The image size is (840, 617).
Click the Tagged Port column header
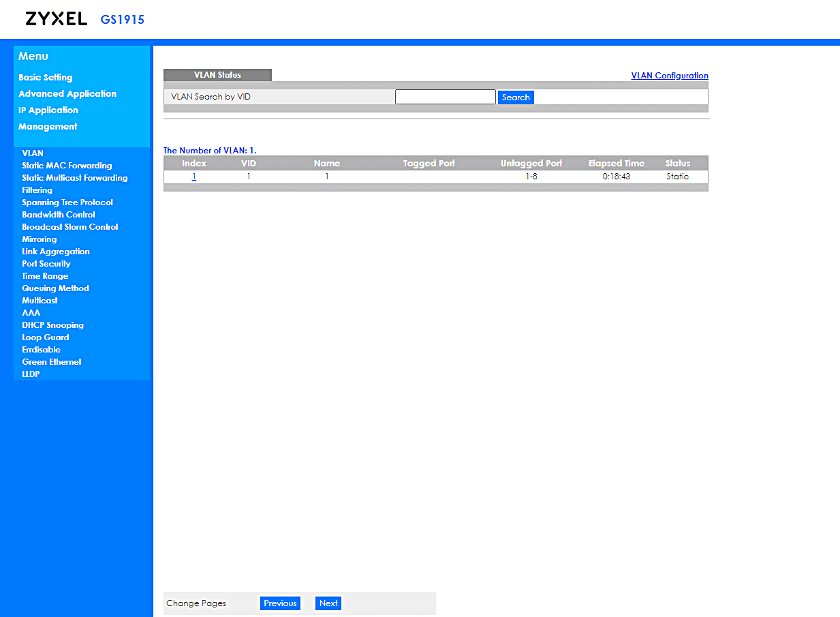(x=429, y=164)
